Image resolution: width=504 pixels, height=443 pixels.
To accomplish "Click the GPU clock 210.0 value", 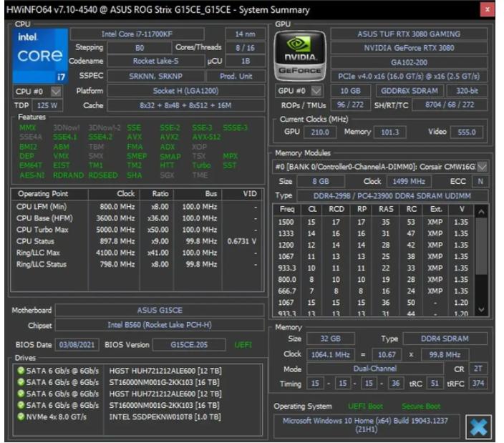I will click(320, 132).
